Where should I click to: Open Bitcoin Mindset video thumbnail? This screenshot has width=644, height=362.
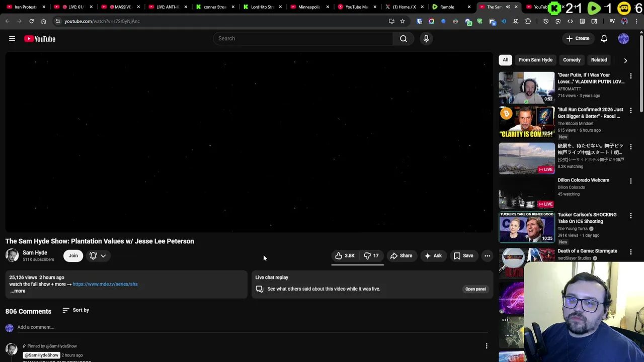(526, 122)
